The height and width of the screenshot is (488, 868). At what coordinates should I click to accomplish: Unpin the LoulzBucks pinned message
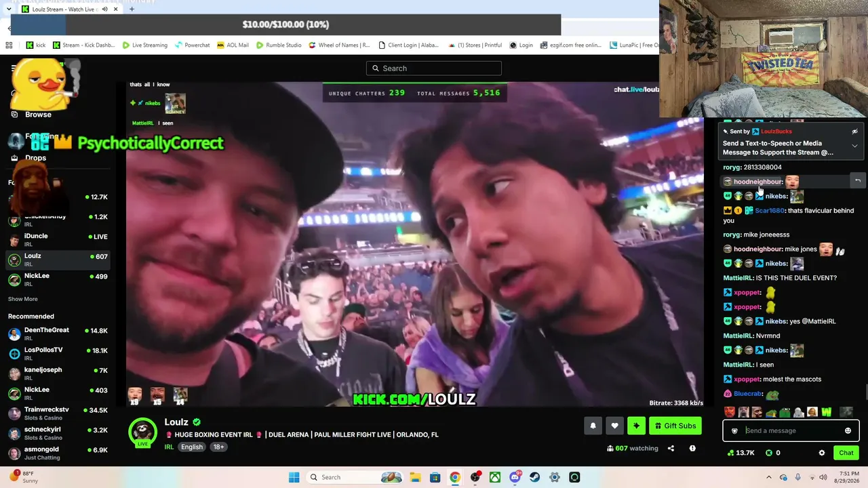click(854, 131)
